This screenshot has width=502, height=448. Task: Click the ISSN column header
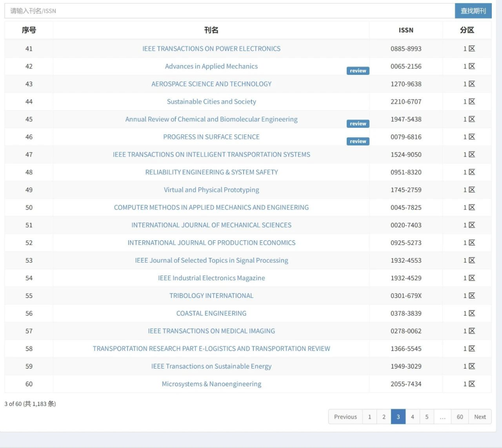[406, 30]
